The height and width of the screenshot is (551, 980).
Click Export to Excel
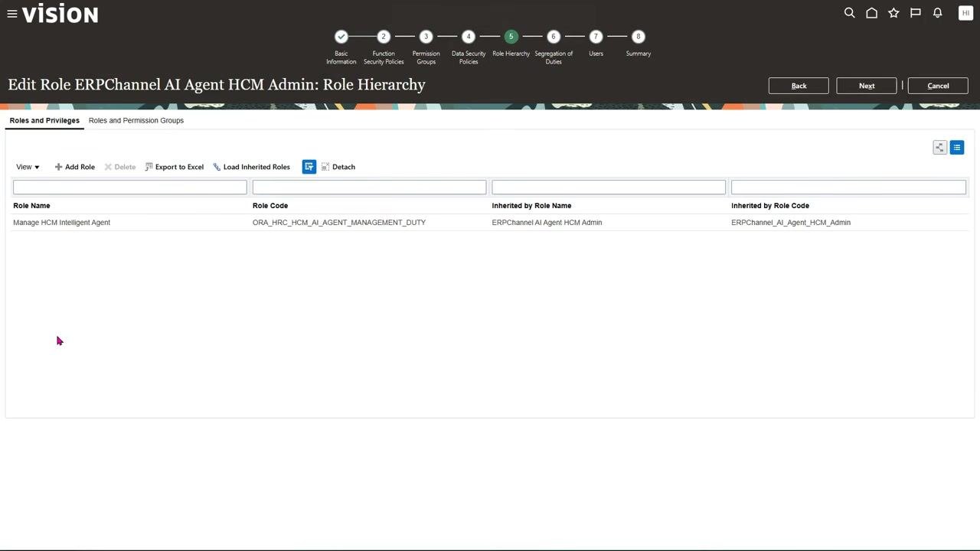(175, 167)
